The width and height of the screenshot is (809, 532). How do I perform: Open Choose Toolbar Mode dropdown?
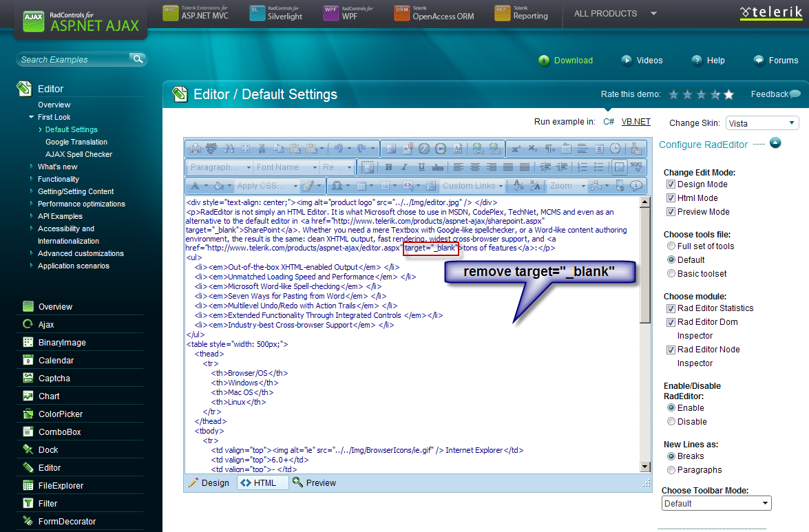pos(716,504)
